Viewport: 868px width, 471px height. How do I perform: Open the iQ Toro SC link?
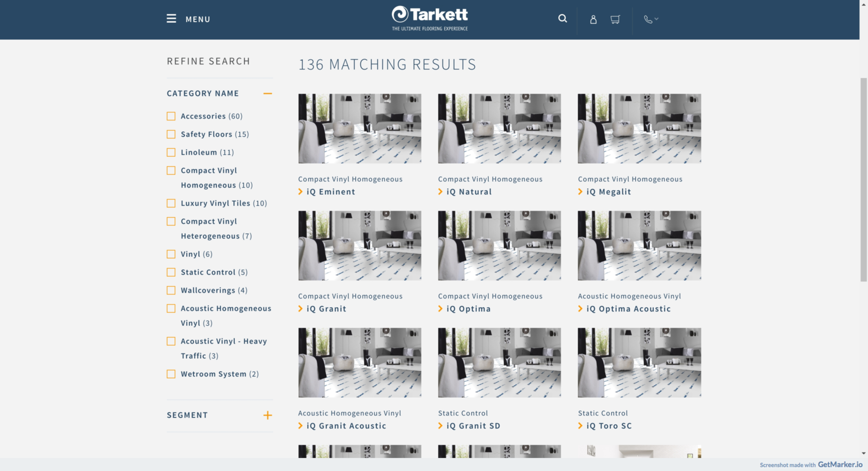[609, 426]
